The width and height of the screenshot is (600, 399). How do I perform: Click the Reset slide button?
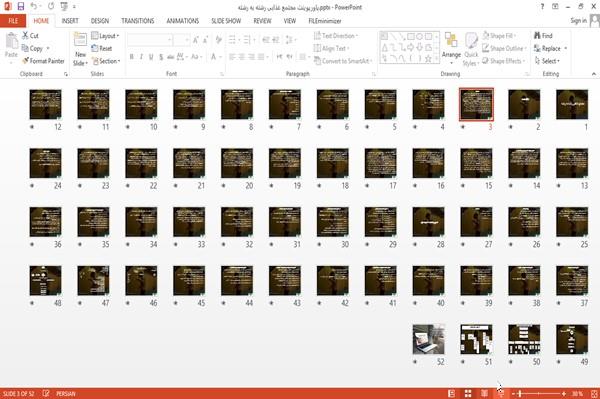click(x=102, y=48)
